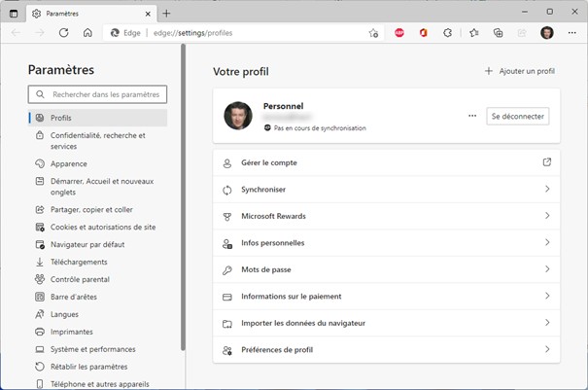
Task: Click the Se déconnecter button
Action: [x=518, y=116]
